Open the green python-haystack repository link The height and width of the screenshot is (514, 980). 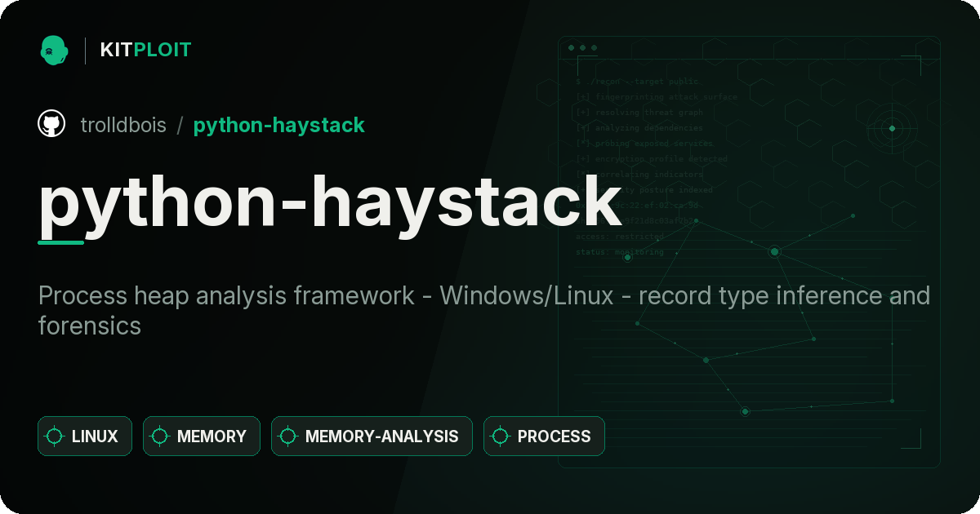click(278, 125)
